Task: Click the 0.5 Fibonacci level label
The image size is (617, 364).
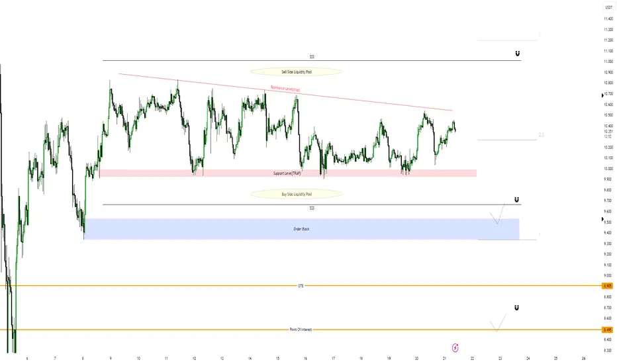Action: tap(542, 135)
